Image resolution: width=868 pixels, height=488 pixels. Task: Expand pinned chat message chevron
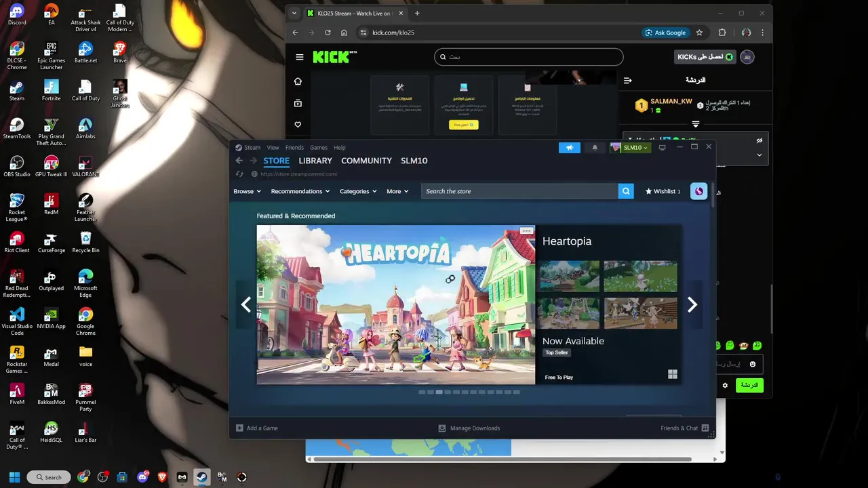coord(759,155)
